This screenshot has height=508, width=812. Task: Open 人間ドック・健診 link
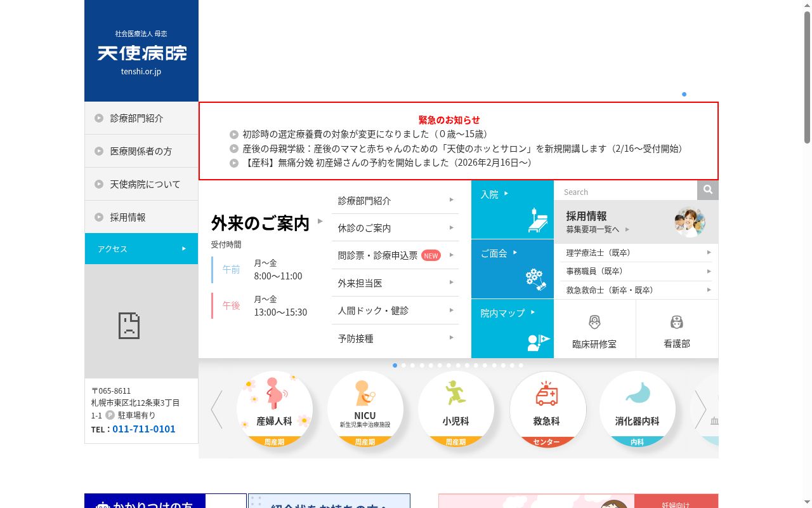pos(395,311)
